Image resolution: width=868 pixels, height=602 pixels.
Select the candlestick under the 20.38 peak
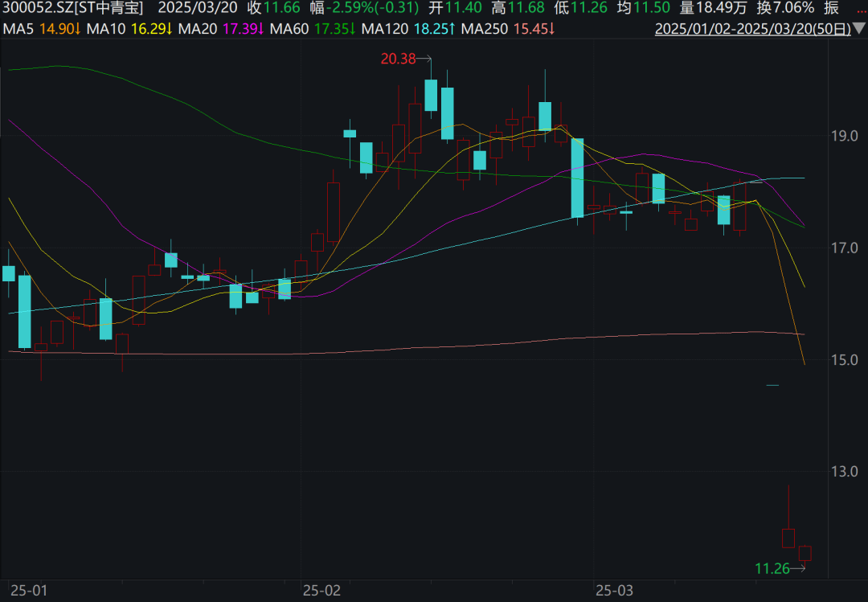click(432, 96)
